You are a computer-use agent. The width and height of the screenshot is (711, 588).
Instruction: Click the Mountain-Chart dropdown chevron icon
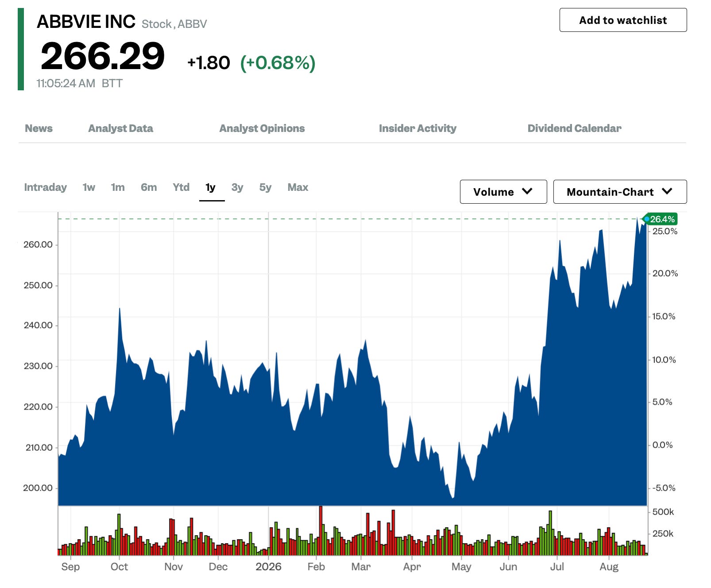(667, 191)
